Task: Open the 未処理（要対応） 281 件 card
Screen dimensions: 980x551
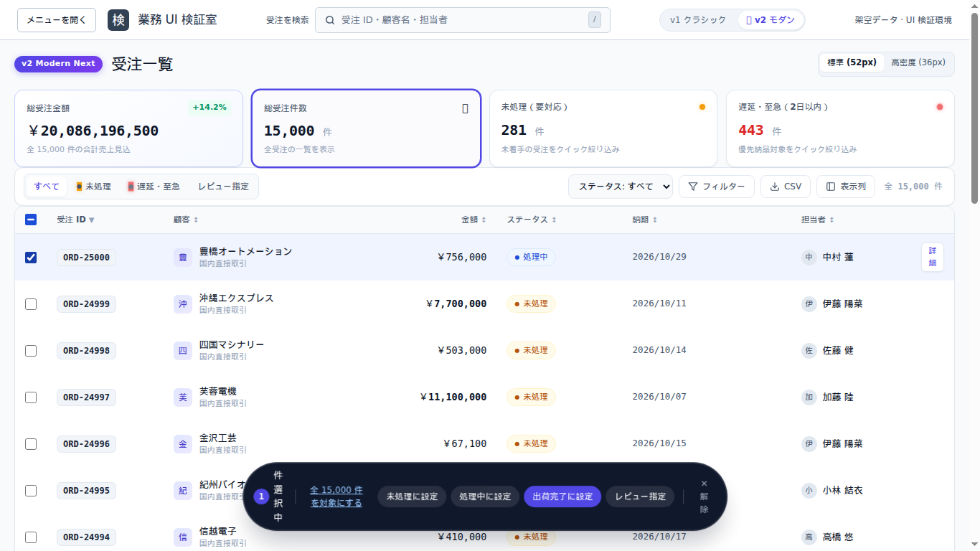Action: [x=603, y=128]
